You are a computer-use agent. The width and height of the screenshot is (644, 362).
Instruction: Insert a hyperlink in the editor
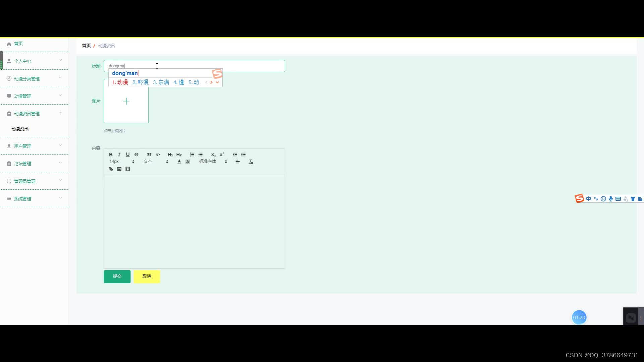pos(111,169)
